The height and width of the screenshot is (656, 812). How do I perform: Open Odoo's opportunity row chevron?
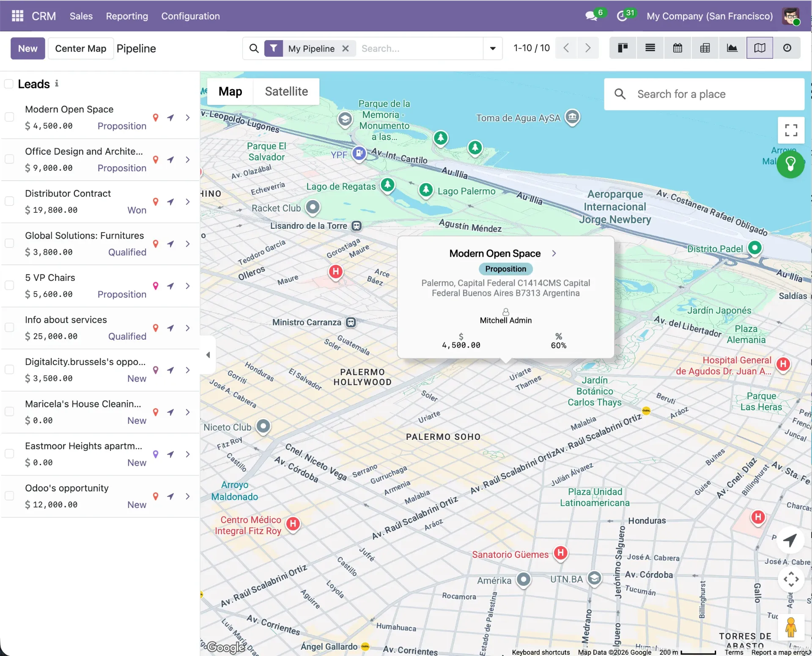coord(188,497)
